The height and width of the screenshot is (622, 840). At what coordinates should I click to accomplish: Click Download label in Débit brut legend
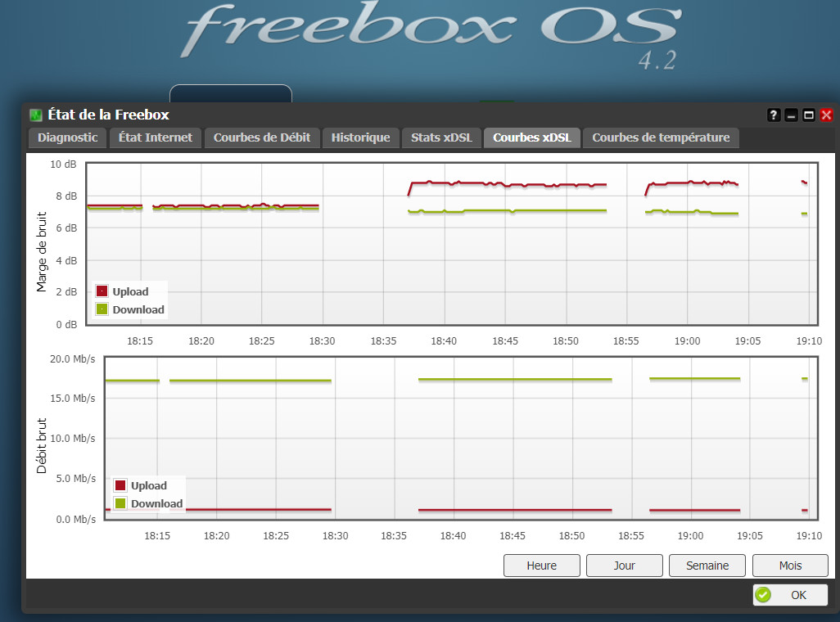[x=157, y=503]
